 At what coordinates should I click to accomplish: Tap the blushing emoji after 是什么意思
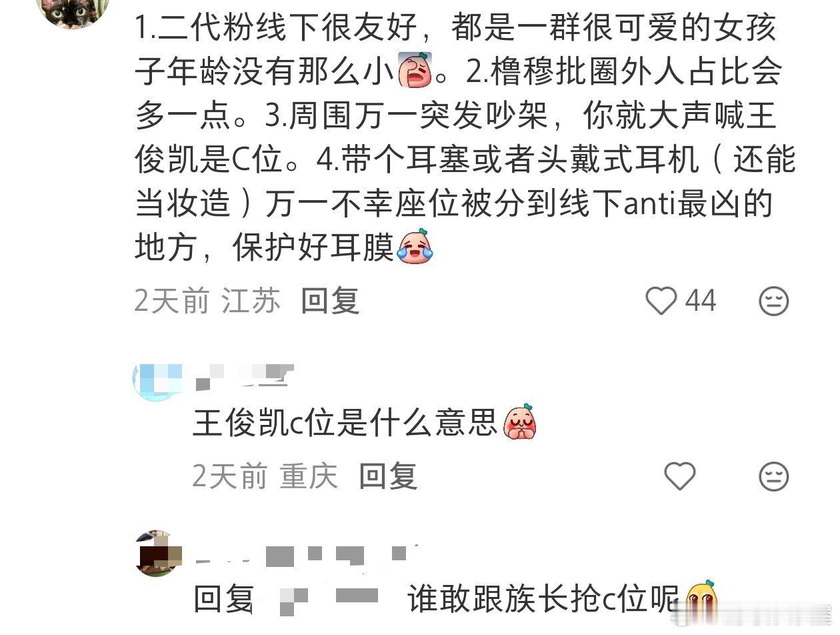(521, 422)
